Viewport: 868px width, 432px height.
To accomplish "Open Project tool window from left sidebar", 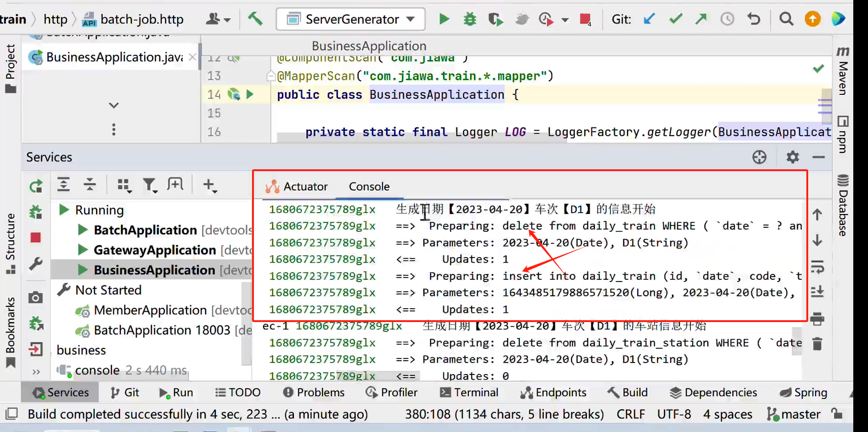I will [10, 69].
